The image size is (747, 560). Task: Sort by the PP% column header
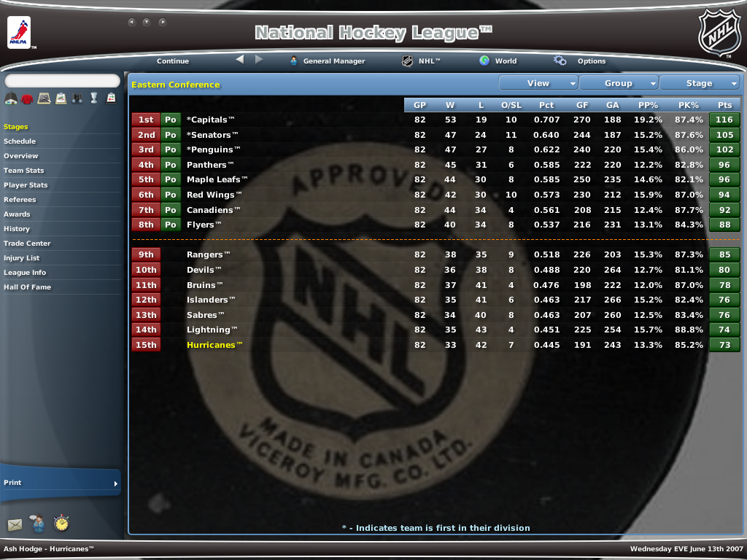(648, 105)
